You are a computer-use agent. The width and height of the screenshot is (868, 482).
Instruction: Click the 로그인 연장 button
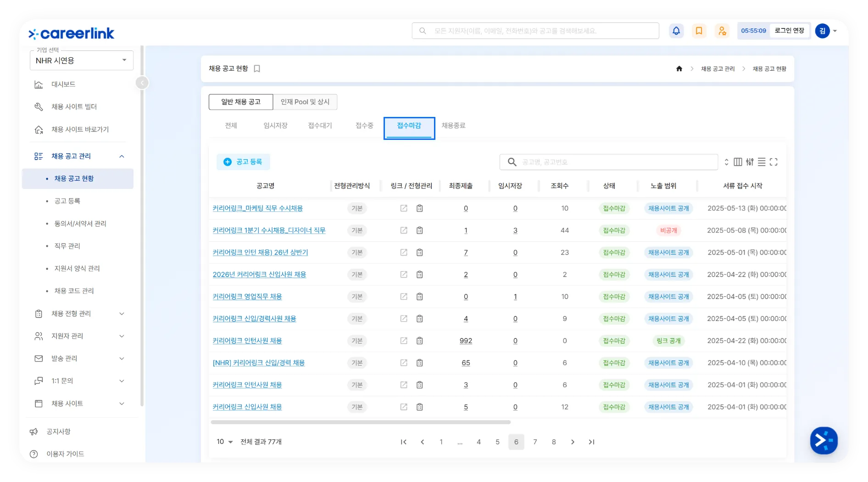[x=790, y=31]
